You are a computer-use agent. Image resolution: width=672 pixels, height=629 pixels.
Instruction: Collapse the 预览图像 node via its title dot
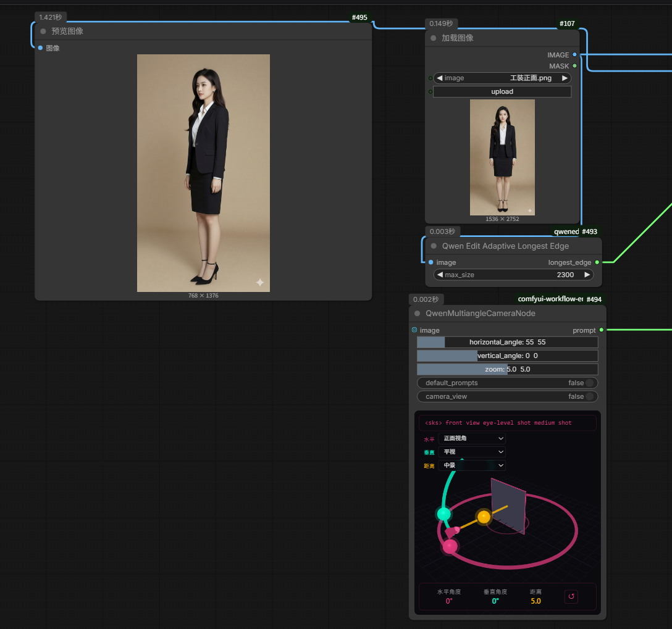(43, 31)
